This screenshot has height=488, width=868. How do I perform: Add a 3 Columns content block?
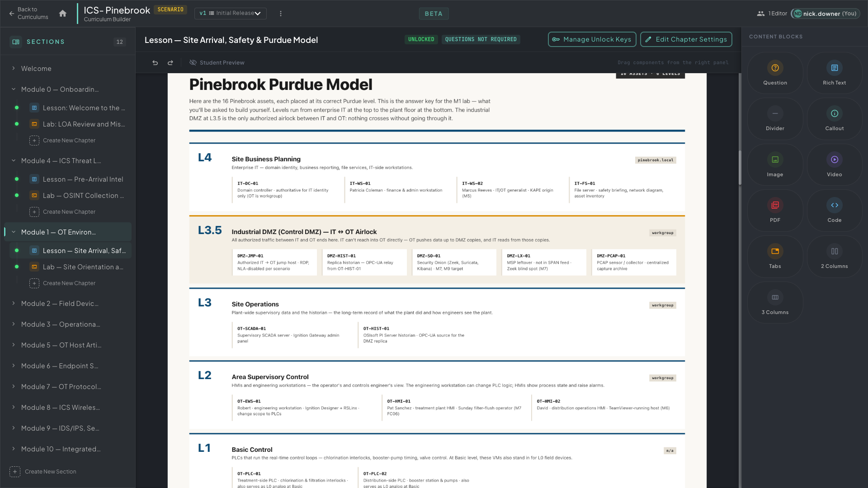775,303
